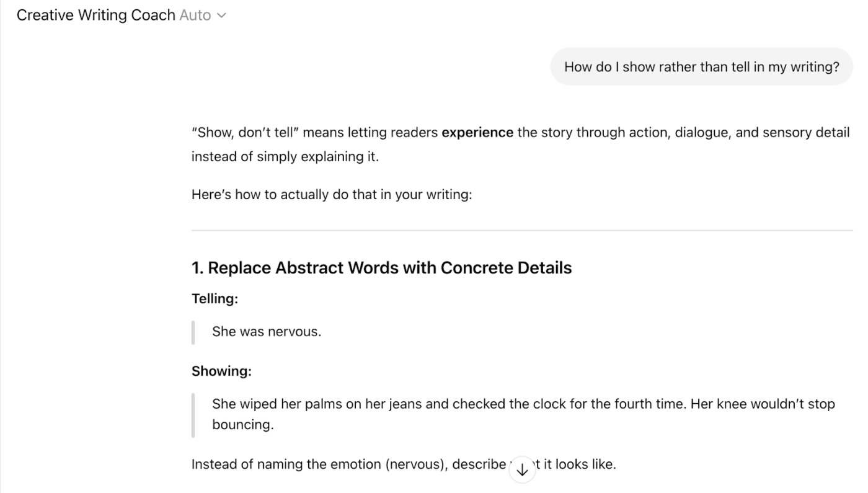The image size is (868, 493).
Task: Select the user message bubble about showing not telling
Action: coord(701,66)
